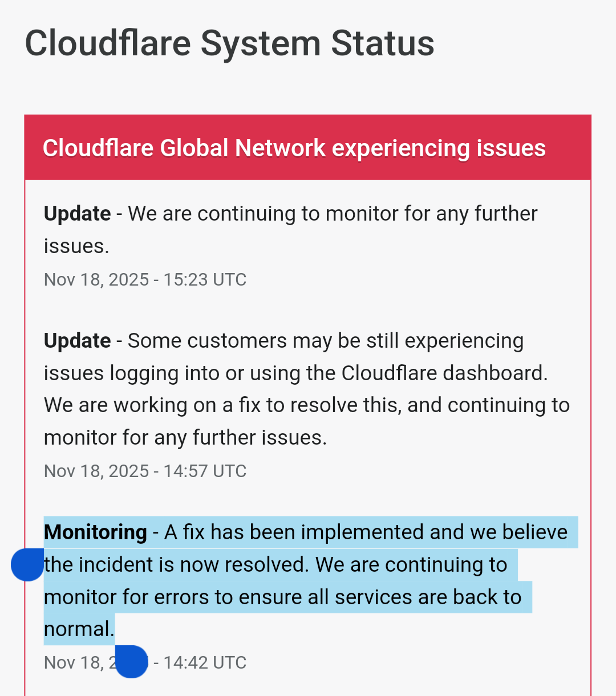The width and height of the screenshot is (616, 696).
Task: Tap the first bold Update label
Action: [78, 214]
